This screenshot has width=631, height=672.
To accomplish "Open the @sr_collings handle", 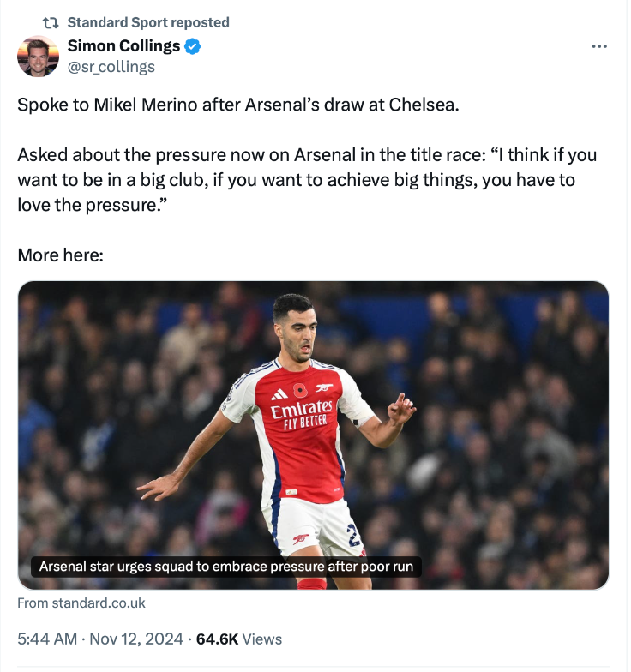I will pos(111,66).
